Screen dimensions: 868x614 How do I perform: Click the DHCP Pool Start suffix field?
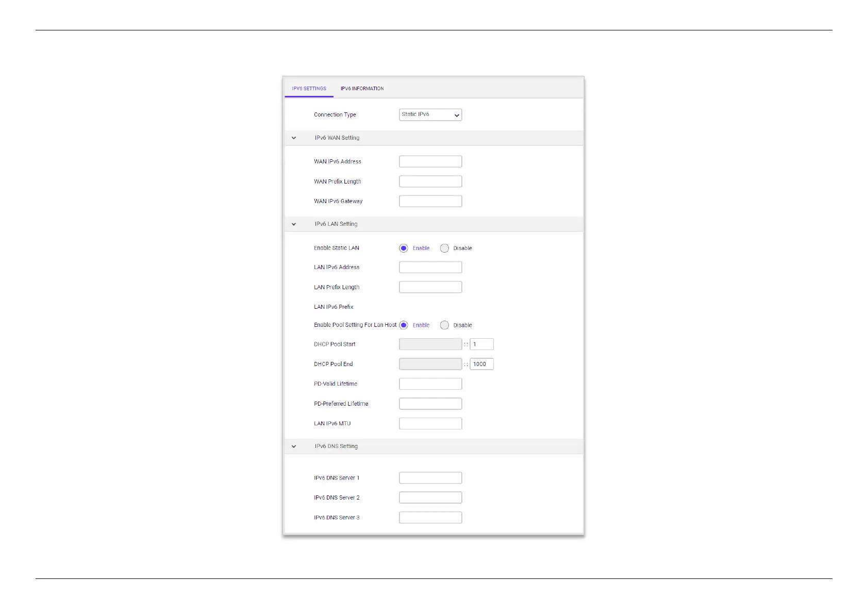point(481,344)
